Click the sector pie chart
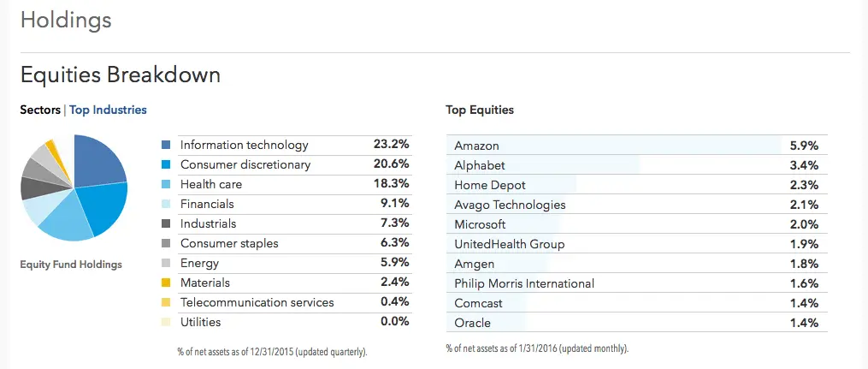The image size is (868, 369). point(74,188)
